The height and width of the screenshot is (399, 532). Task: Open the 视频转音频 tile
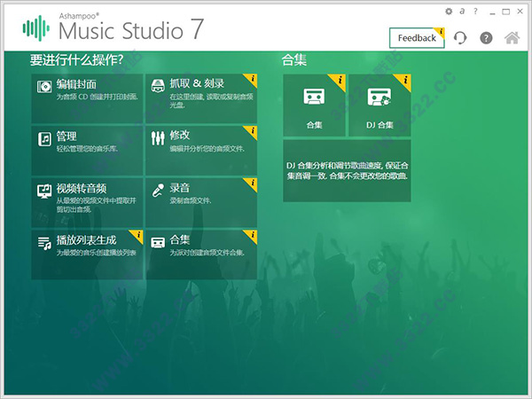click(x=87, y=202)
